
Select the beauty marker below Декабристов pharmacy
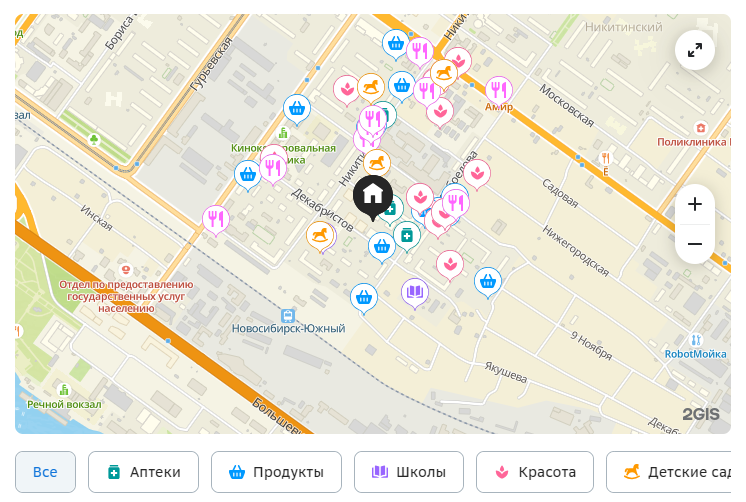click(450, 265)
